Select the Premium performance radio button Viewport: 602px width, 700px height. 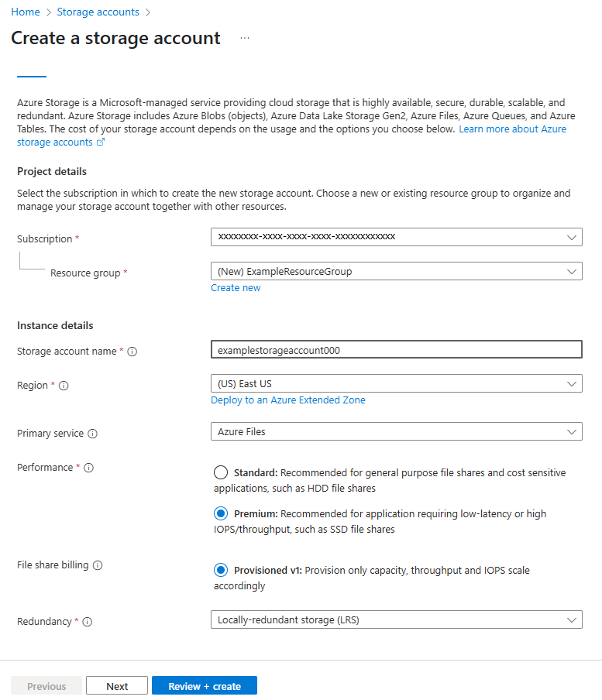221,513
